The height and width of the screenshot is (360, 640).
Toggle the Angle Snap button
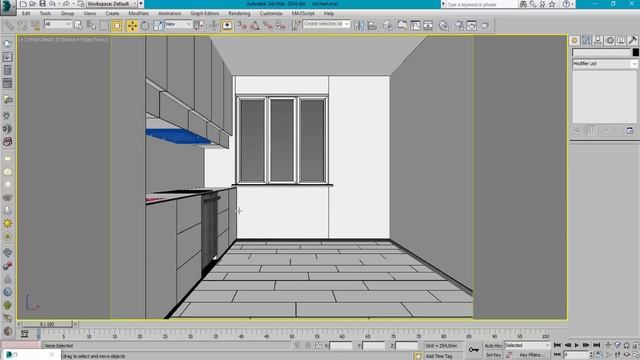[255, 26]
